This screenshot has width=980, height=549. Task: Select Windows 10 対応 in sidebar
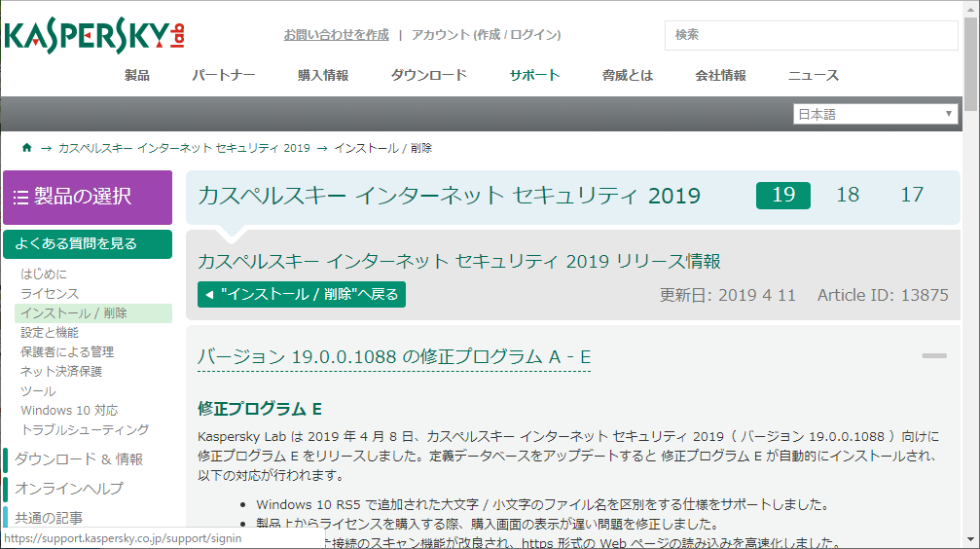69,410
